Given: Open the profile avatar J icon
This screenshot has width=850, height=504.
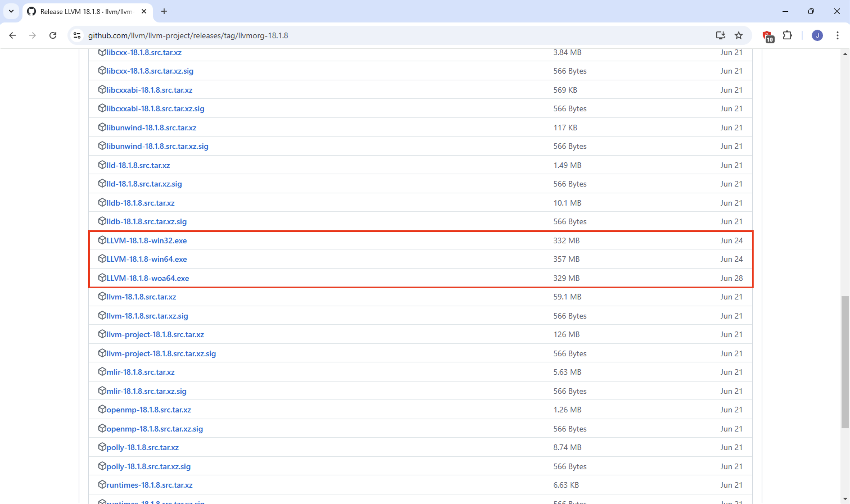Looking at the screenshot, I should 817,35.
